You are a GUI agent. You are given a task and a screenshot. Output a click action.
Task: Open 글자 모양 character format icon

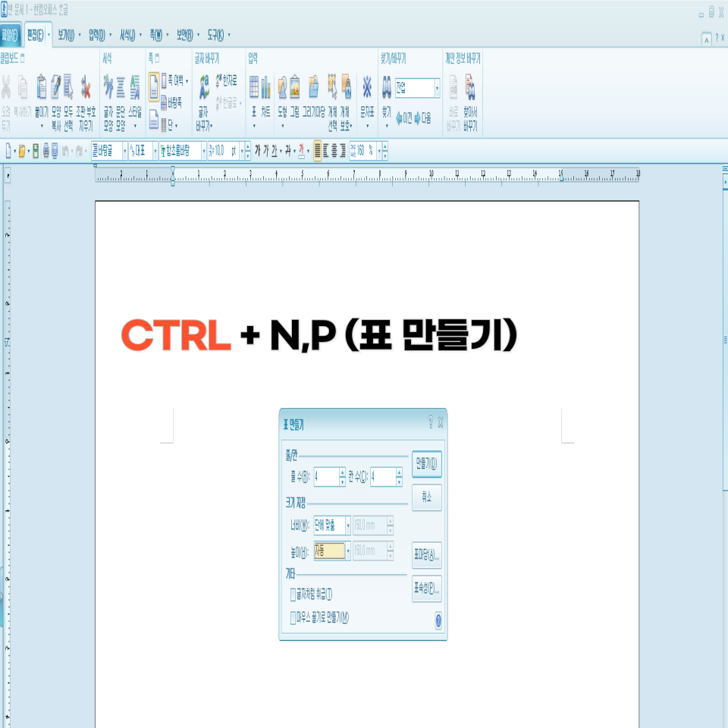point(108,87)
